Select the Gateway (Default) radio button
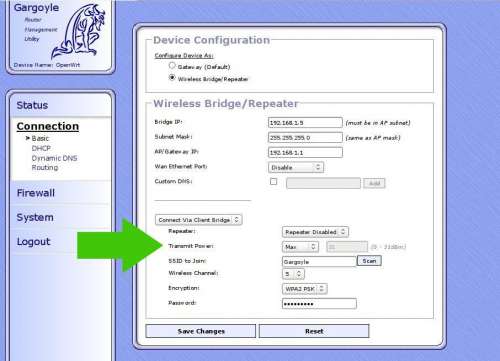 coord(172,66)
